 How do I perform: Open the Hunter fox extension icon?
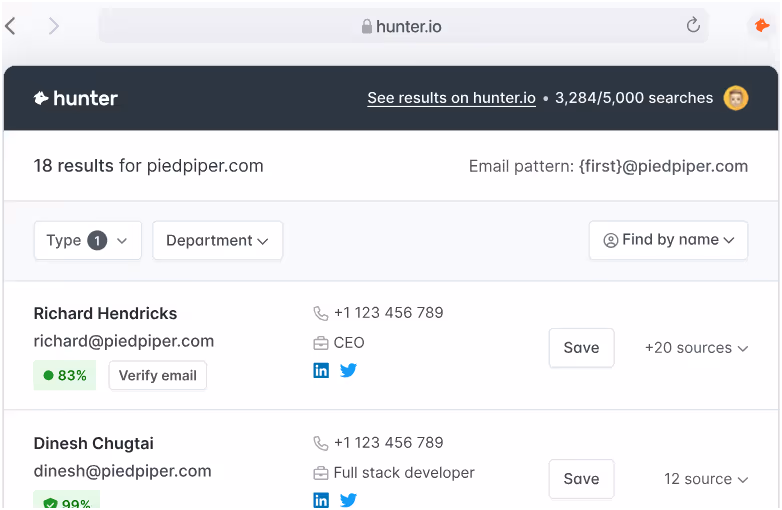coord(762,25)
